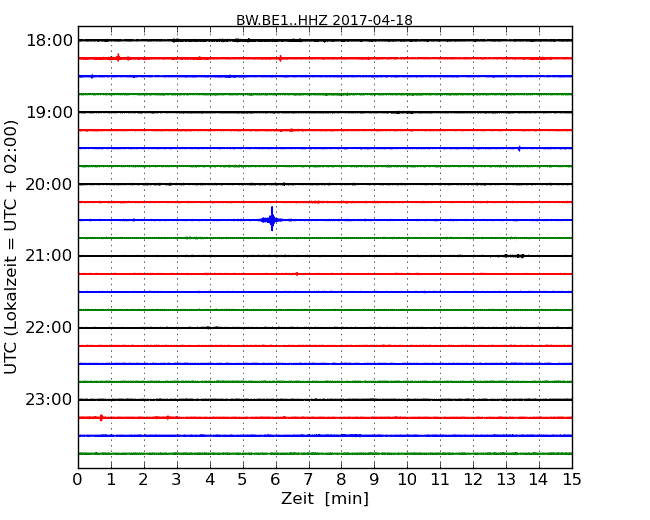Click the small blue blip at 18:30 trace start
This screenshot has height=520, width=650.
coord(92,76)
